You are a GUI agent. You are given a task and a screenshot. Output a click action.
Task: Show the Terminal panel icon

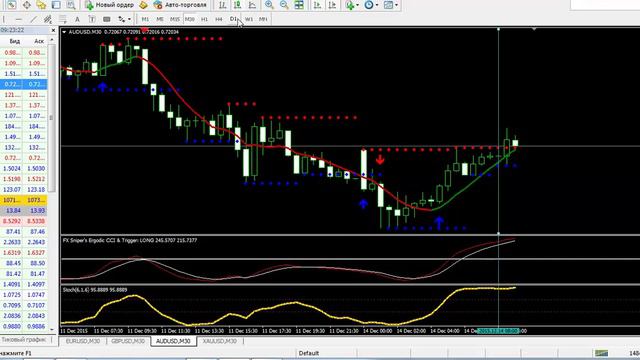(x=56, y=5)
